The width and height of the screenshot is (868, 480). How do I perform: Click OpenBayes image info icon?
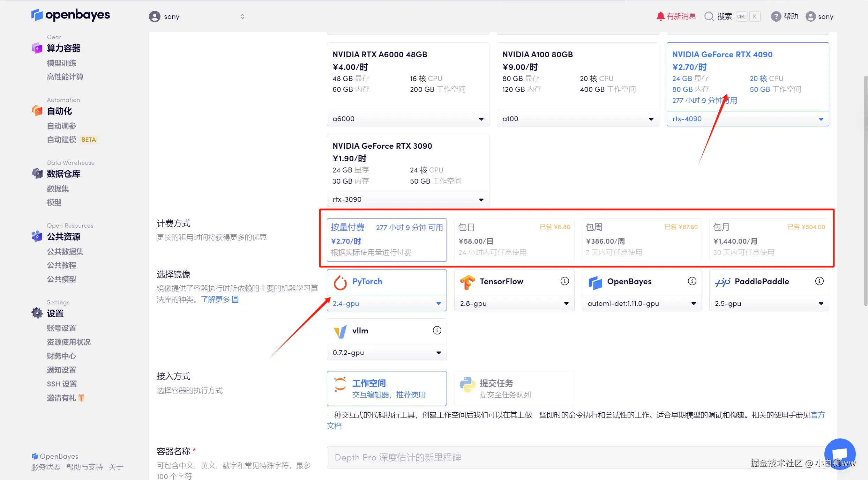692,281
